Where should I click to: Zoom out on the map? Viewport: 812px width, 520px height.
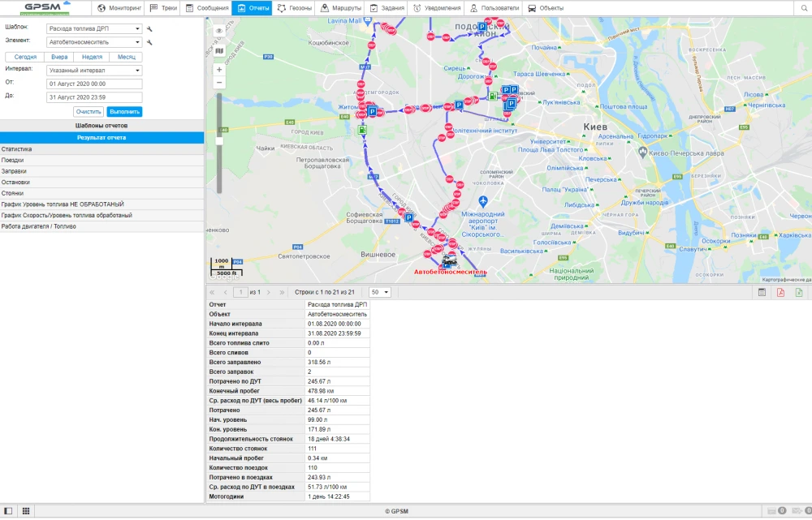point(219,83)
